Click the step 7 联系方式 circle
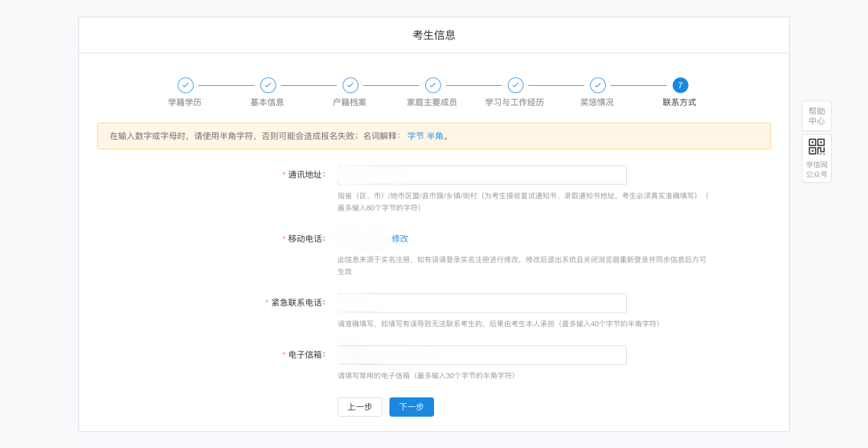The width and height of the screenshot is (868, 448). [x=680, y=85]
